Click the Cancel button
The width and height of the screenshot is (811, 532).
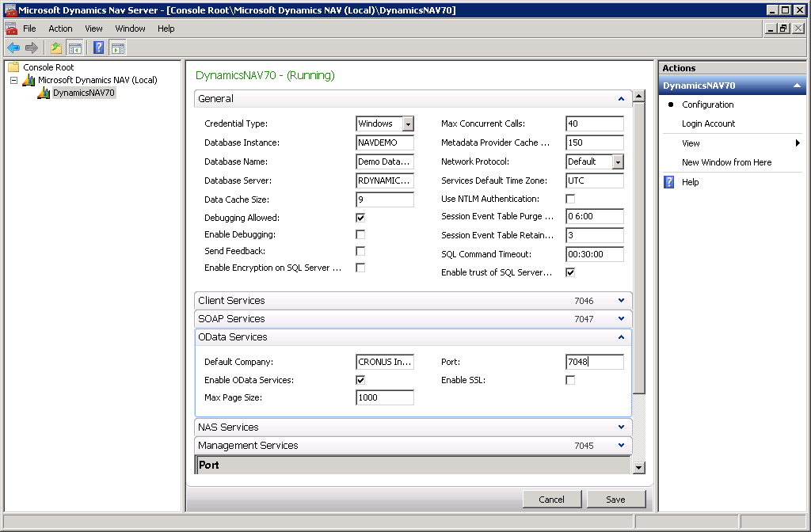click(551, 500)
